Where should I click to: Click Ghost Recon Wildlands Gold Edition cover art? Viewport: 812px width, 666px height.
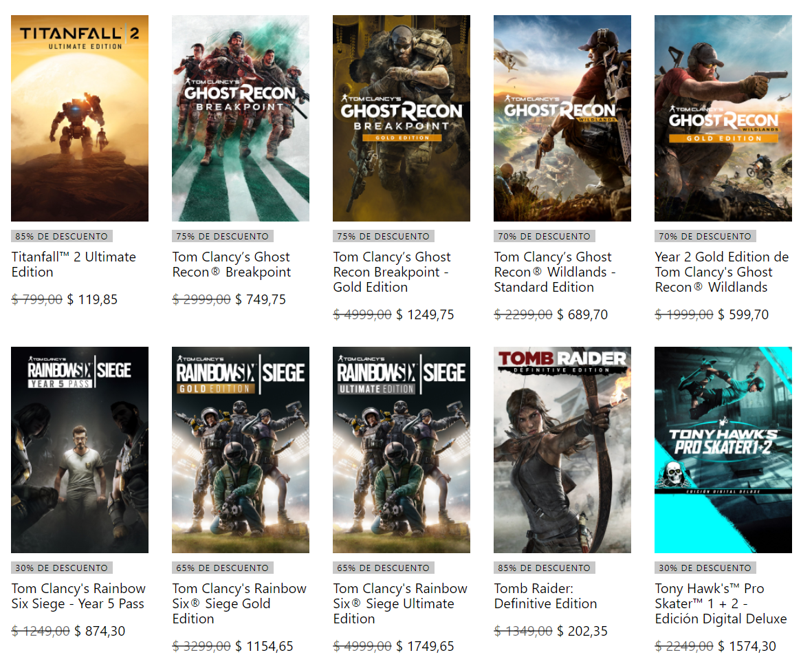pos(723,118)
